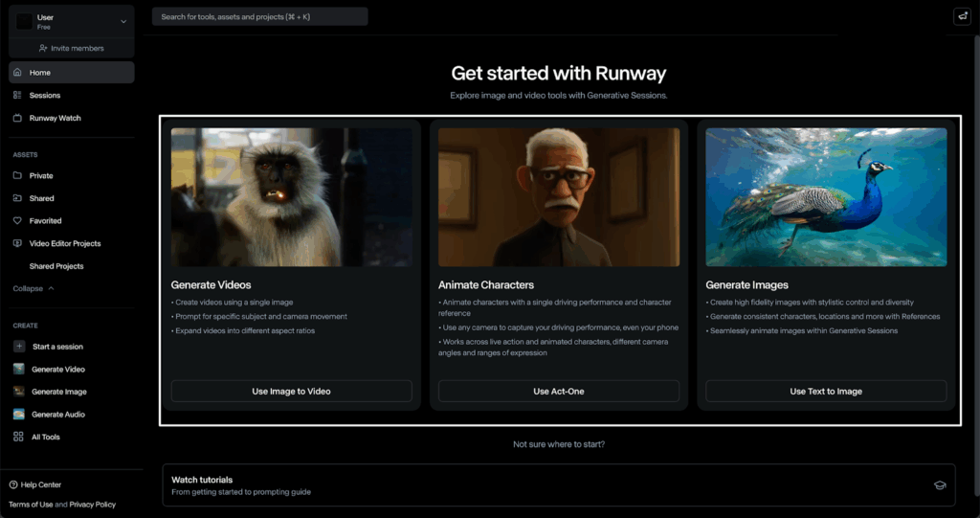Image resolution: width=980 pixels, height=518 pixels.
Task: Click "Expand videos into different aspect ratios" text
Action: [x=243, y=331]
